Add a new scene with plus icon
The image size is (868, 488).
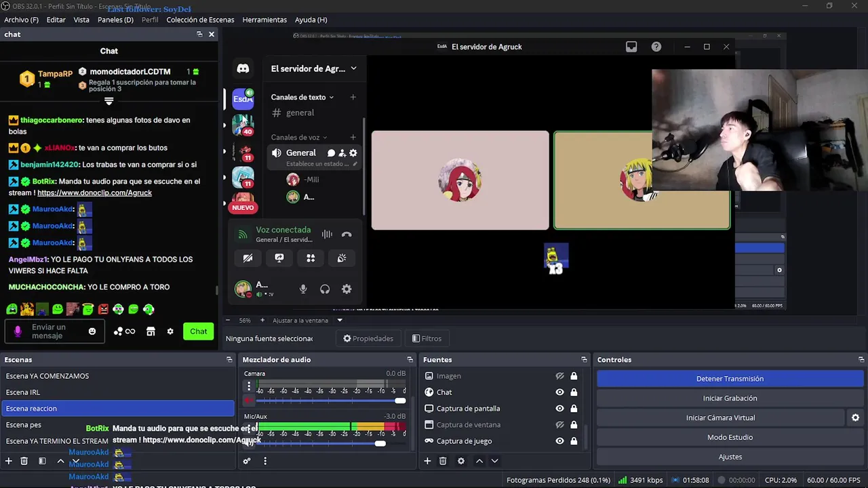pyautogui.click(x=9, y=461)
